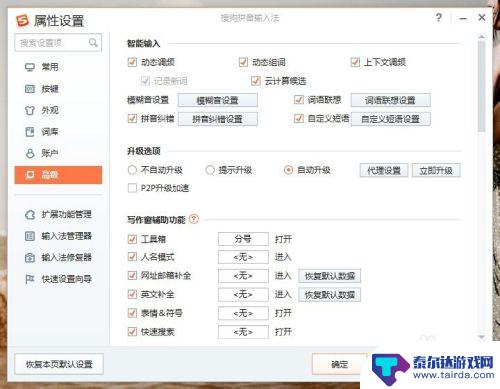Screen dimensions: 500x389
Task: Click the list icon beside 输入法管理器
Action: [x=30, y=236]
